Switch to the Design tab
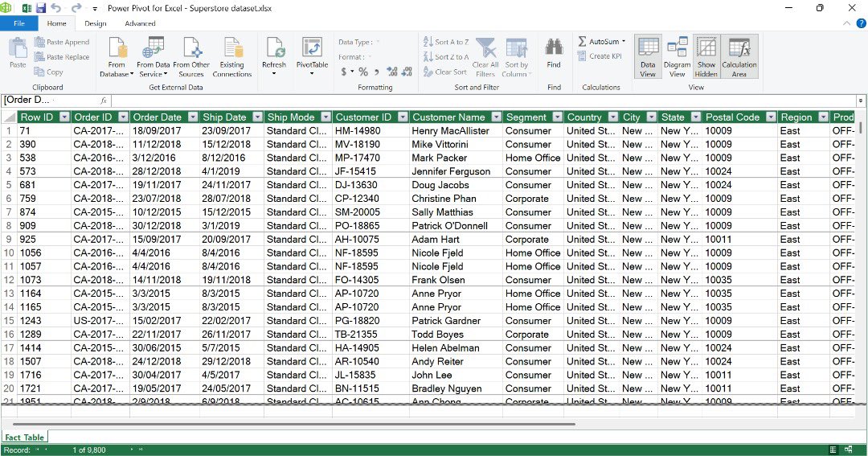 pyautogui.click(x=95, y=23)
